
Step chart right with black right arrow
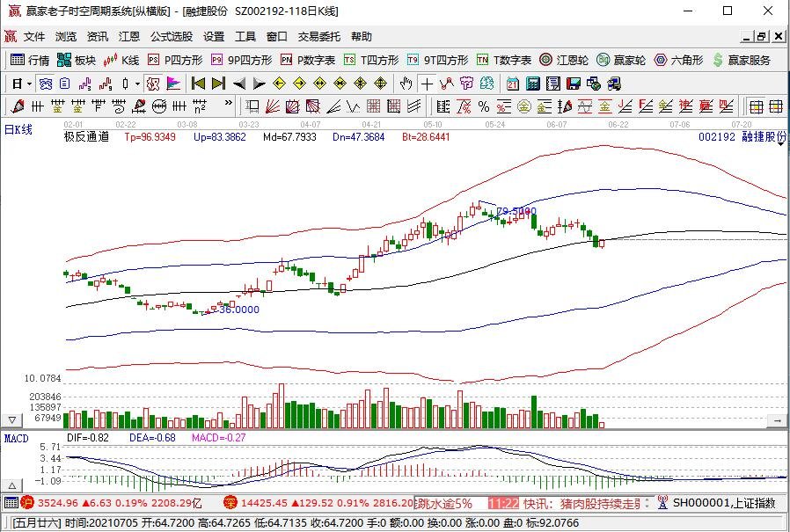pyautogui.click(x=259, y=84)
